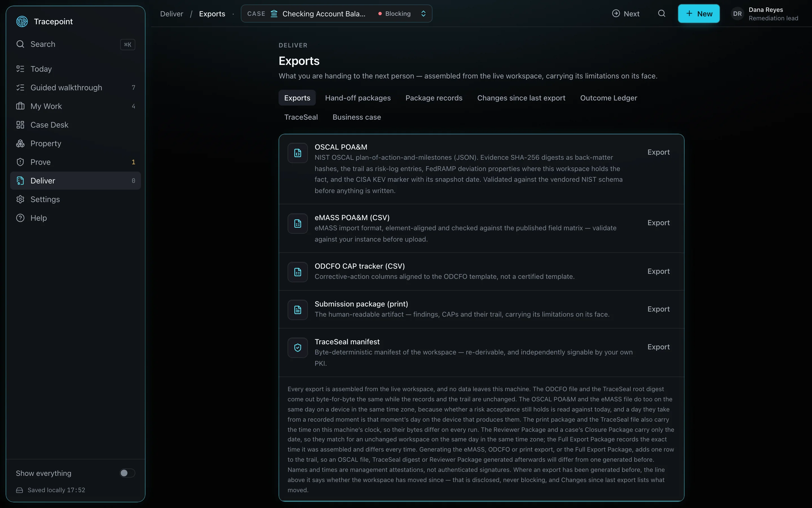The height and width of the screenshot is (508, 812).
Task: Click the Deliver breadcrumb link
Action: (x=171, y=14)
